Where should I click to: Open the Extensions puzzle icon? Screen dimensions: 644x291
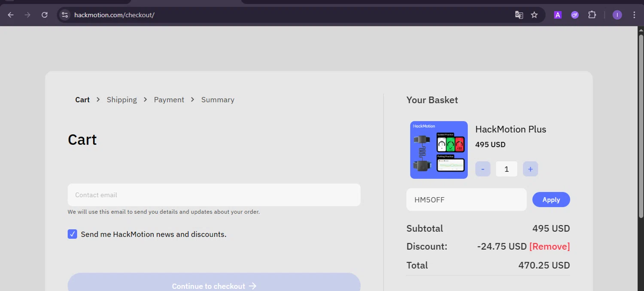tap(592, 15)
